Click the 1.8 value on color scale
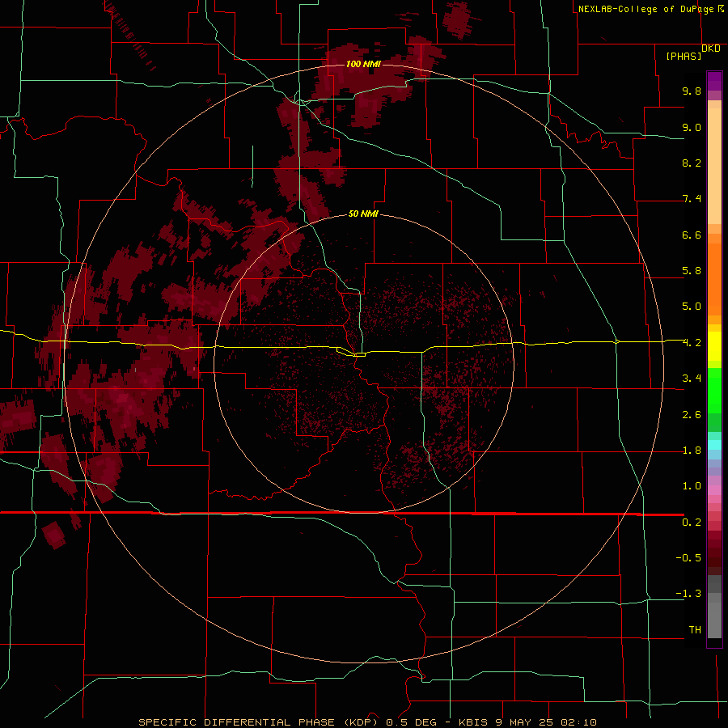Image resolution: width=728 pixels, height=728 pixels. (692, 451)
